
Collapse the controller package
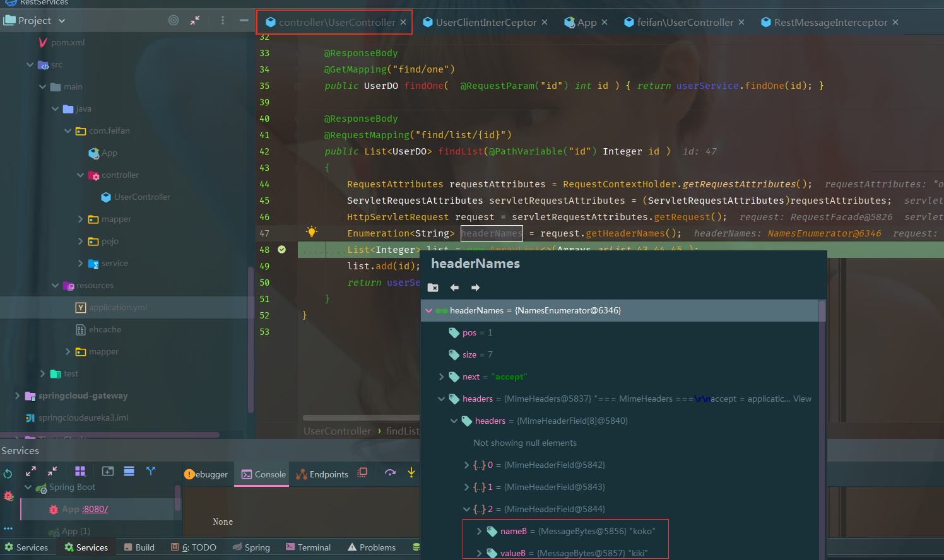[80, 175]
